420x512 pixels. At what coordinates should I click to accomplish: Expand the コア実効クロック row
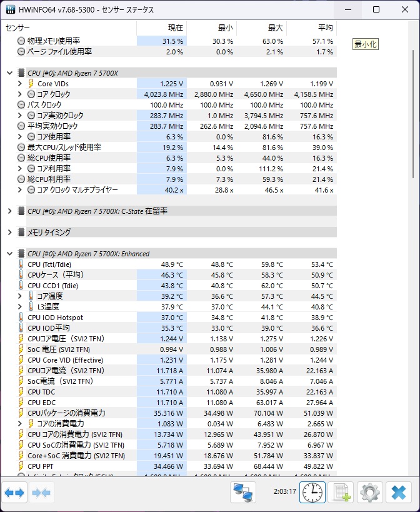[x=20, y=116]
